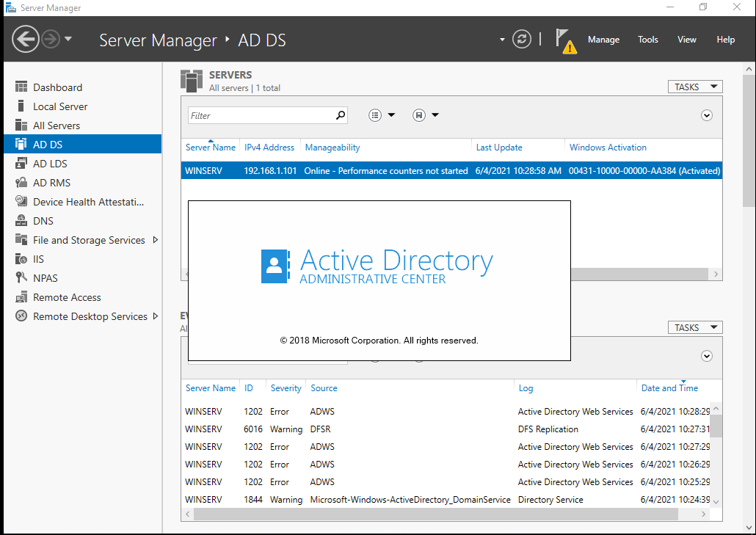This screenshot has height=535, width=756.
Task: Click the servers save query icon
Action: [x=419, y=115]
